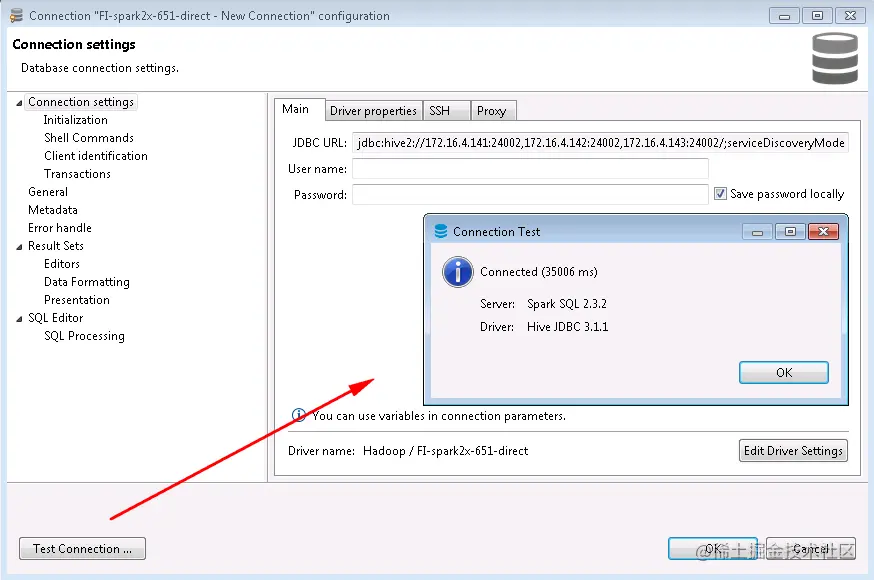Maximize the Connection Test dialog
The width and height of the screenshot is (874, 580).
(790, 231)
